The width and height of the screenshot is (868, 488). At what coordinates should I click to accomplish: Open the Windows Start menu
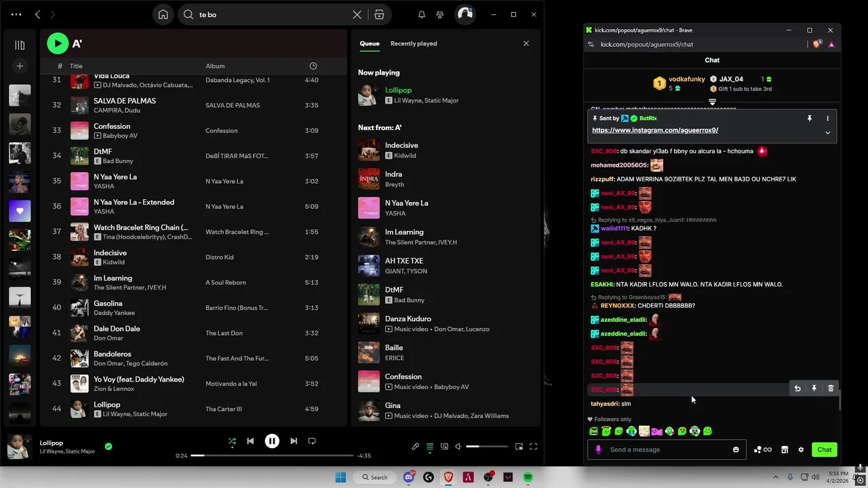(x=340, y=477)
